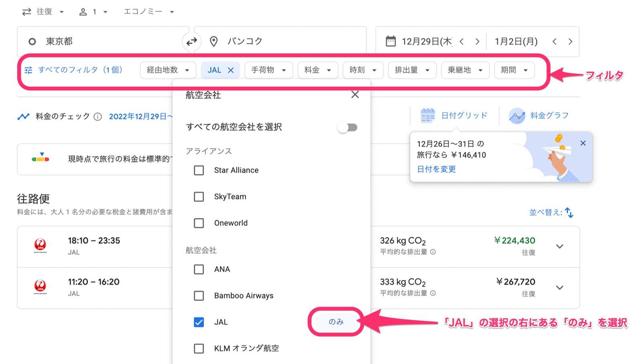Check the SkyTeam checkbox

(x=199, y=197)
